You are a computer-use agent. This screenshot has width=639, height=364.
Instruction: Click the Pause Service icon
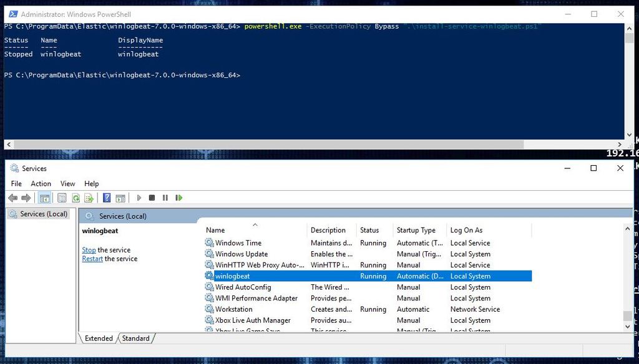[x=166, y=198]
